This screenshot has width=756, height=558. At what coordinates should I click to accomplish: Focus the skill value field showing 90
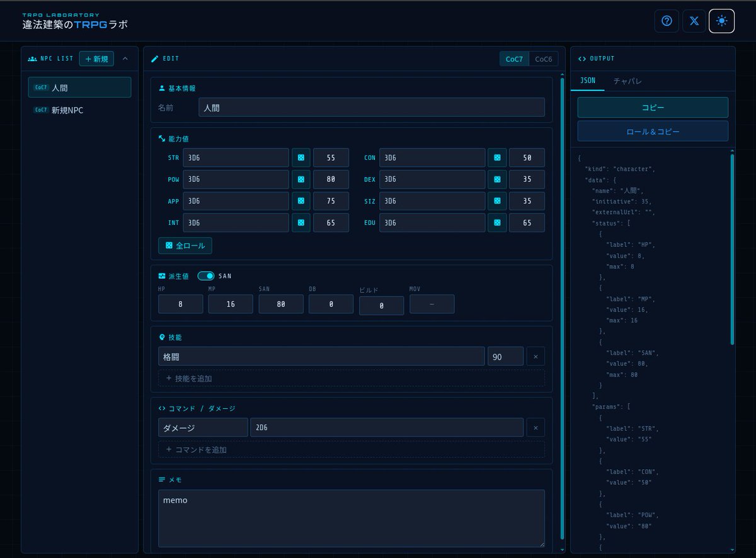pyautogui.click(x=505, y=356)
